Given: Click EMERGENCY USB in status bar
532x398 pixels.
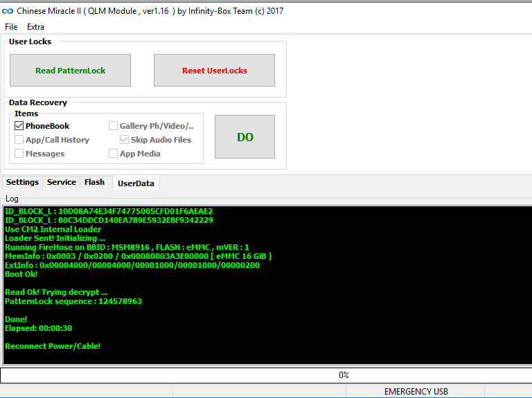Looking at the screenshot, I should click(x=416, y=392).
